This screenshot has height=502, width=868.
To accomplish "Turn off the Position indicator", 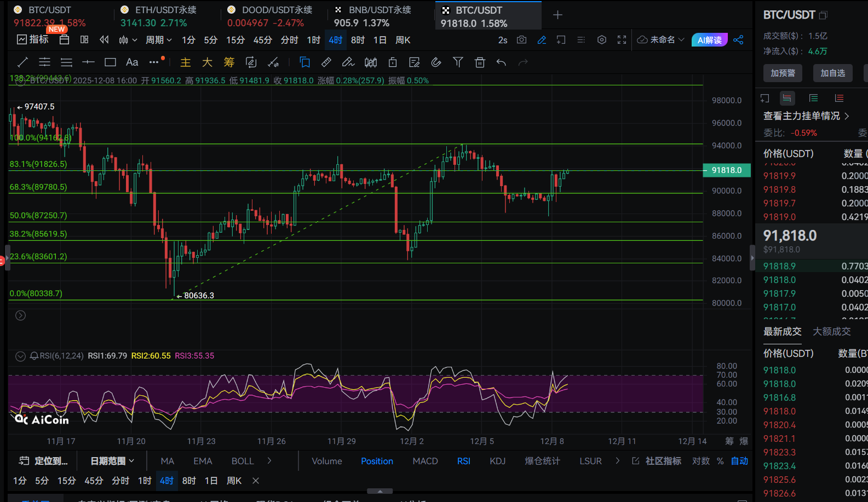I will pyautogui.click(x=377, y=461).
